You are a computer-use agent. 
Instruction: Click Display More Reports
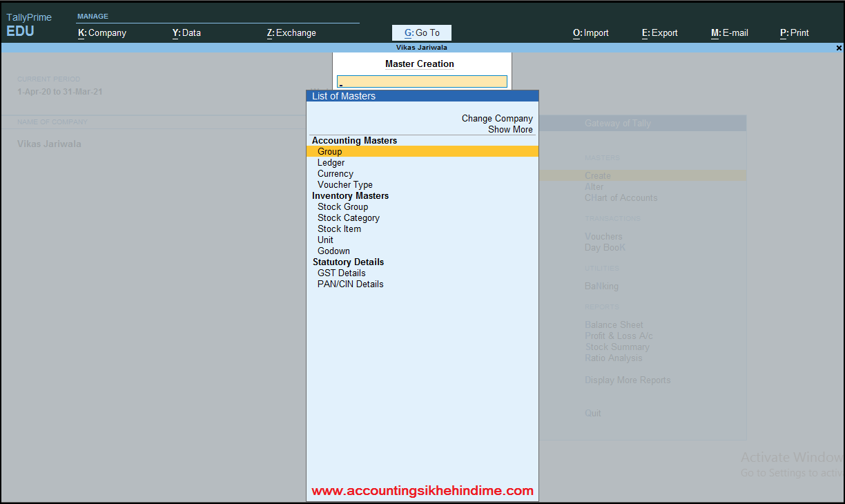(628, 380)
